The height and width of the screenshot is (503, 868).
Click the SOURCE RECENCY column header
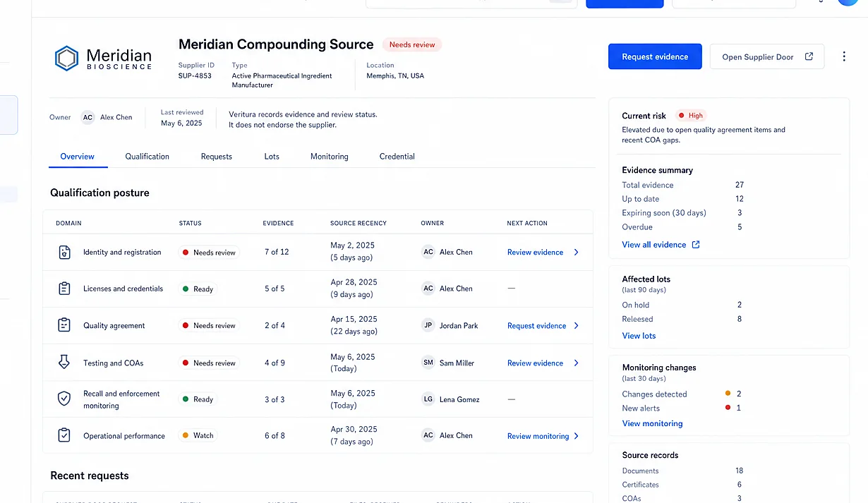pyautogui.click(x=358, y=223)
